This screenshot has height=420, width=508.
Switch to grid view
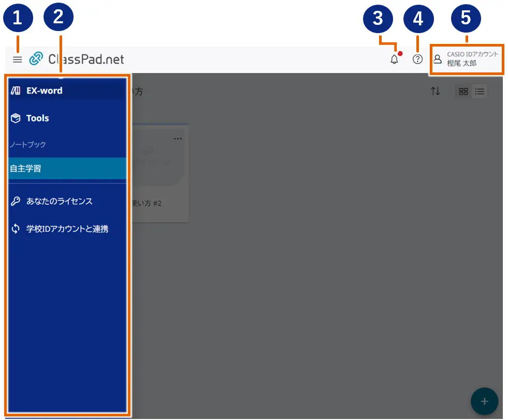(463, 92)
